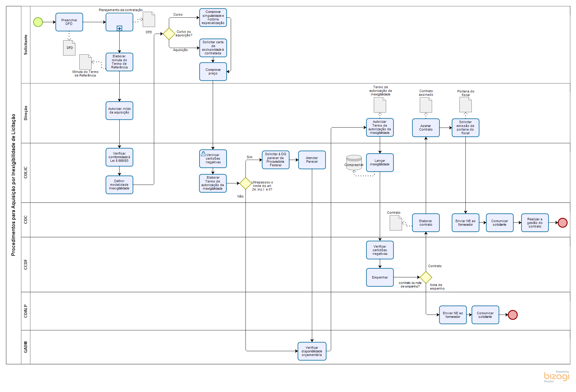Click the Realizar a gestão do contrato task

(535, 223)
